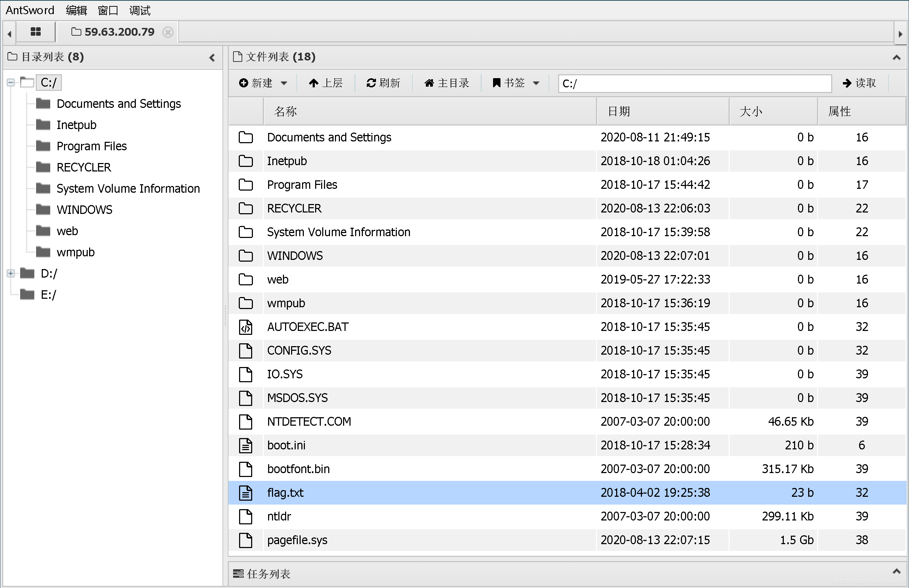Open the AntSword menu
Viewport: 909px width, 588px height.
pyautogui.click(x=30, y=10)
